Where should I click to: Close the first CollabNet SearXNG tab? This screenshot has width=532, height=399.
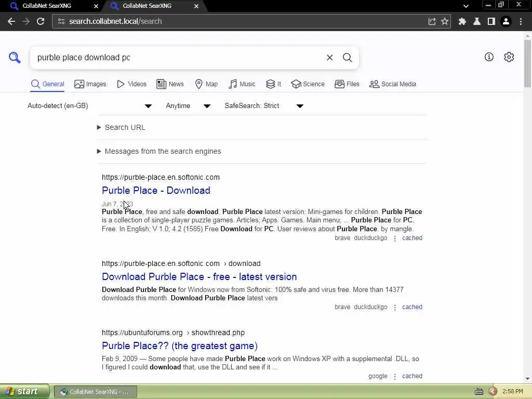[96, 6]
